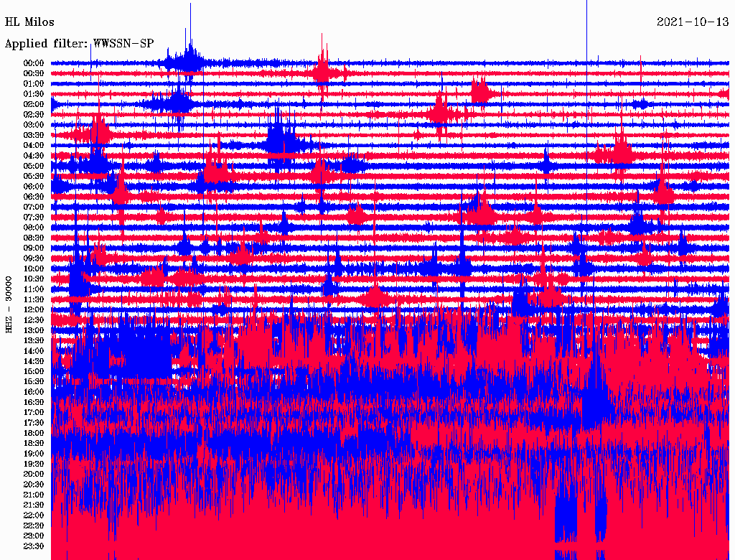
Task: Click the 17:00 time row label
Action: 34,412
